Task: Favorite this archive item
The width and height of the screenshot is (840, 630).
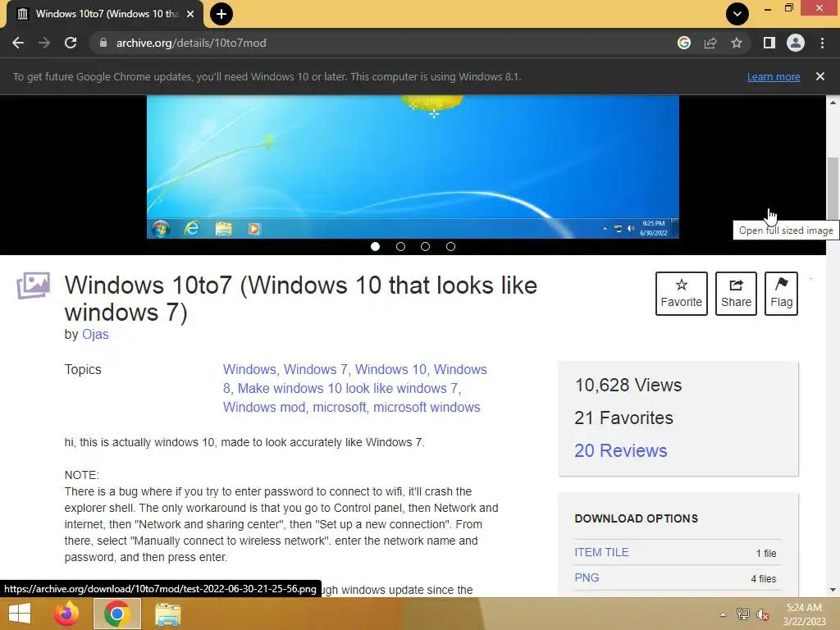Action: pos(682,294)
